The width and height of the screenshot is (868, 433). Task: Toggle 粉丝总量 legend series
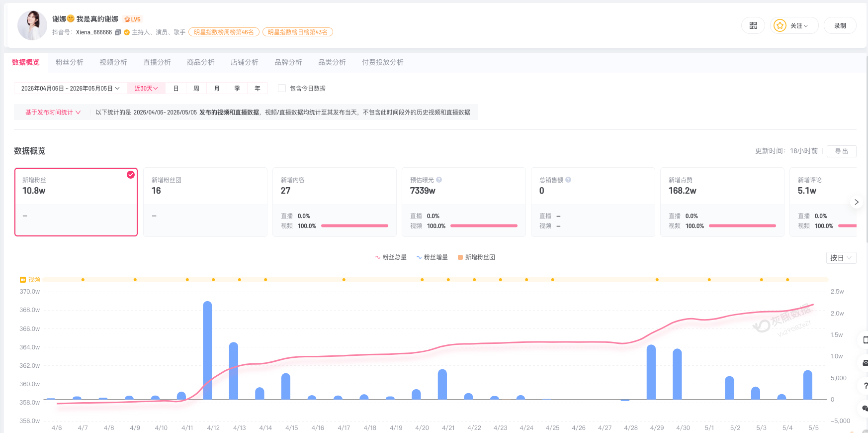(x=391, y=257)
